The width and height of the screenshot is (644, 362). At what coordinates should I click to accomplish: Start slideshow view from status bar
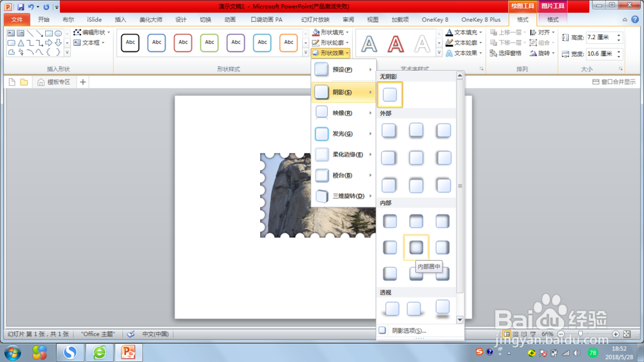point(533,334)
